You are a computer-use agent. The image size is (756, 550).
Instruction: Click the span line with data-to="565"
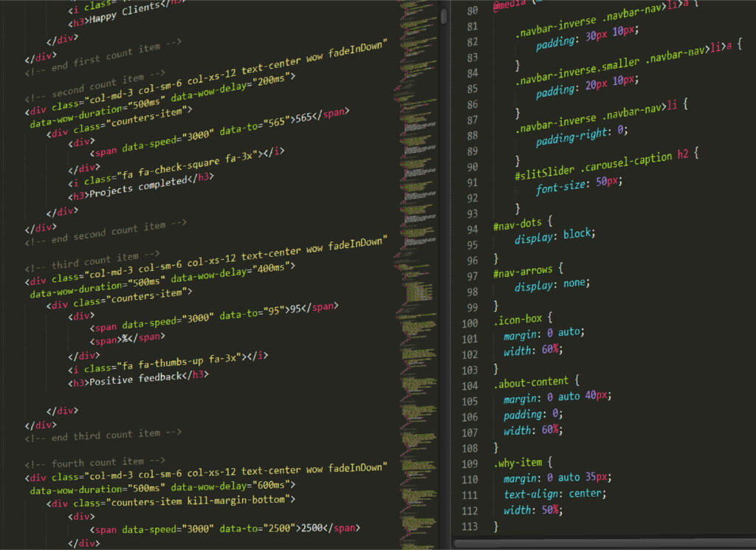point(219,132)
